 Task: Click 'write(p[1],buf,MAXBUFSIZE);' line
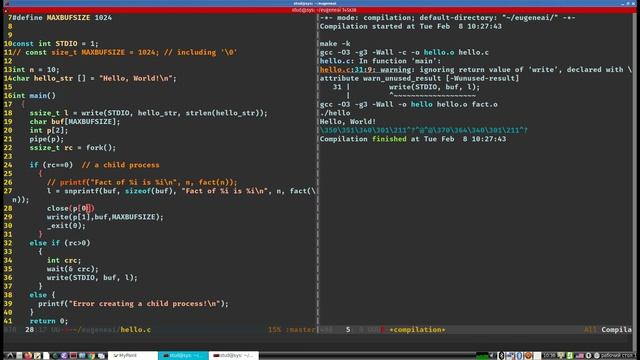coord(105,217)
